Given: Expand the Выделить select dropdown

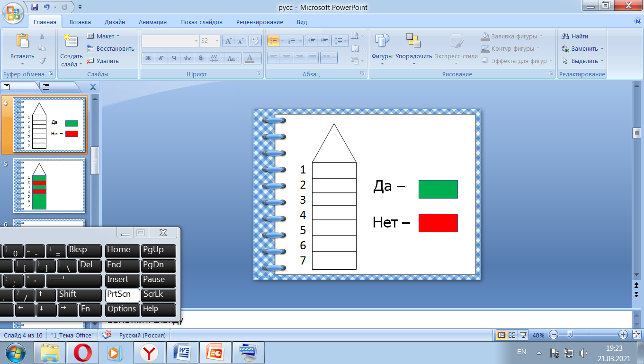Looking at the screenshot, I should (602, 61).
